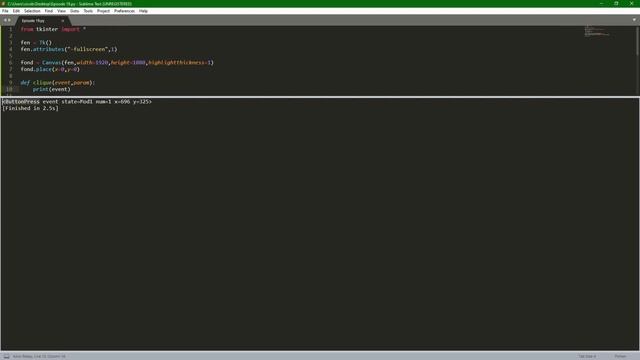
Task: Click the 'print(event)' line
Action: [x=51, y=89]
